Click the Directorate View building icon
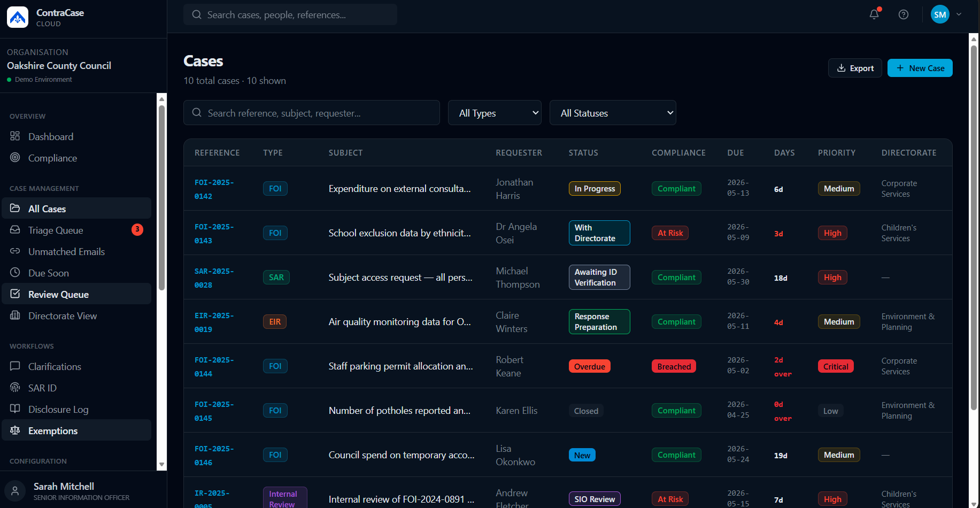The height and width of the screenshot is (508, 980). (15, 315)
